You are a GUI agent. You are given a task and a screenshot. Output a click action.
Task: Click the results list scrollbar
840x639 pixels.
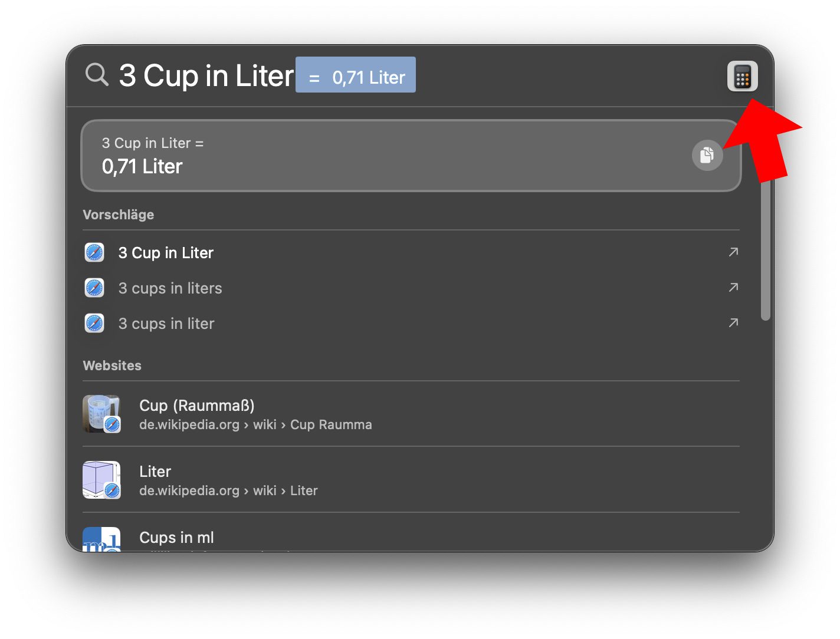(765, 248)
